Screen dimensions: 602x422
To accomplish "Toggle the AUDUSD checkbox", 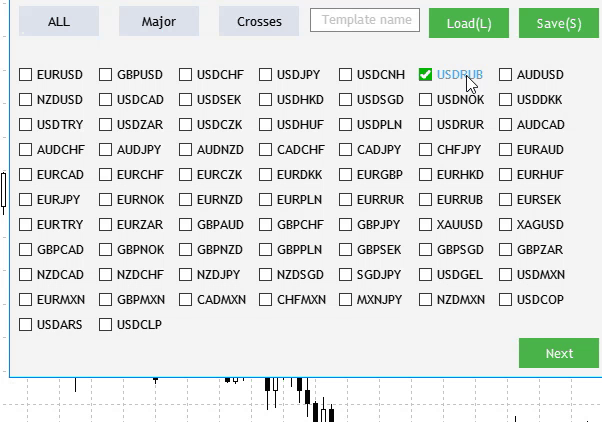I will tap(506, 75).
